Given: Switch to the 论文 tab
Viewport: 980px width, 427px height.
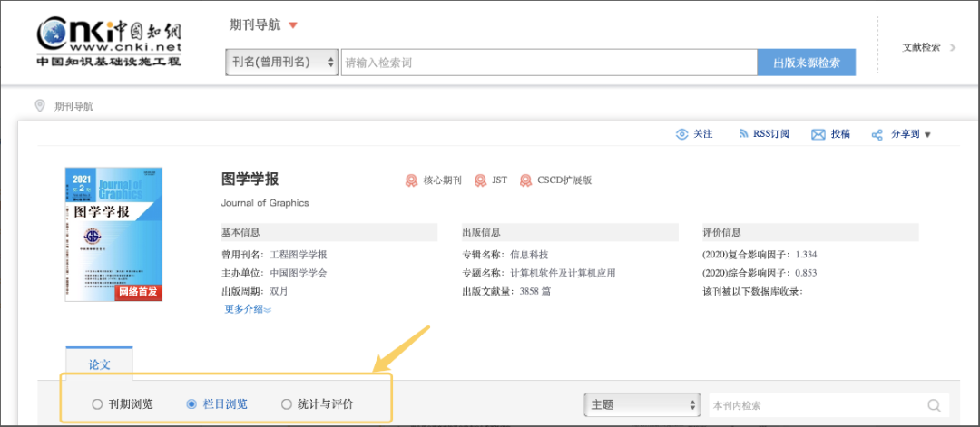Looking at the screenshot, I should coord(100,364).
